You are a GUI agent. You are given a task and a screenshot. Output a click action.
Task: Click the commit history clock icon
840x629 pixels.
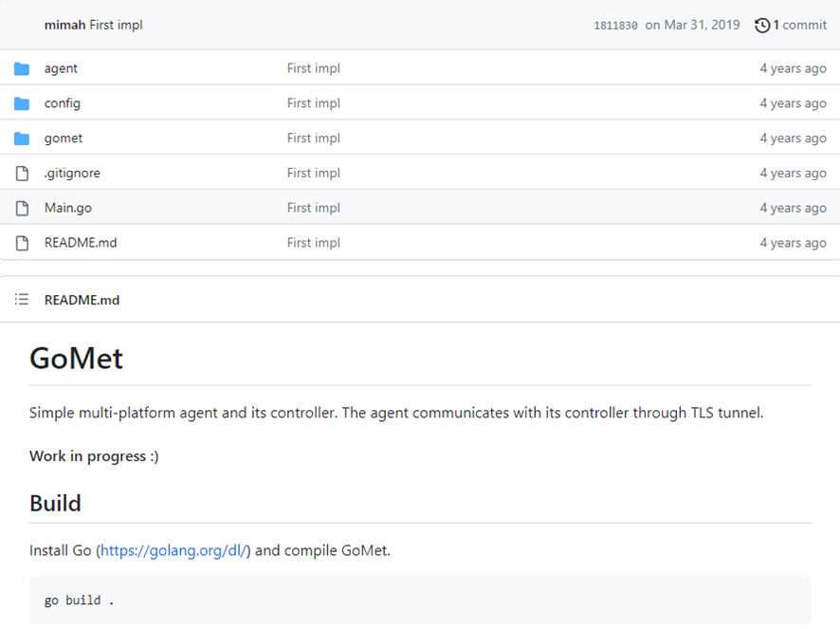(762, 26)
